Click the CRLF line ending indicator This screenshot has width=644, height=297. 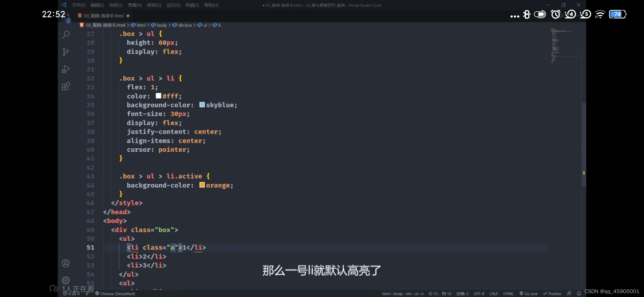494,293
